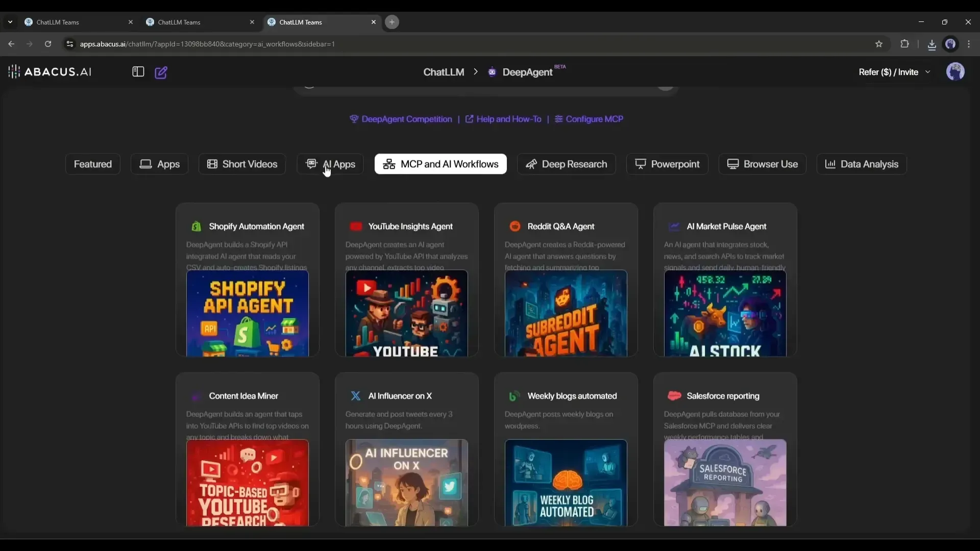
Task: Open the Configure MCP link
Action: (x=589, y=119)
